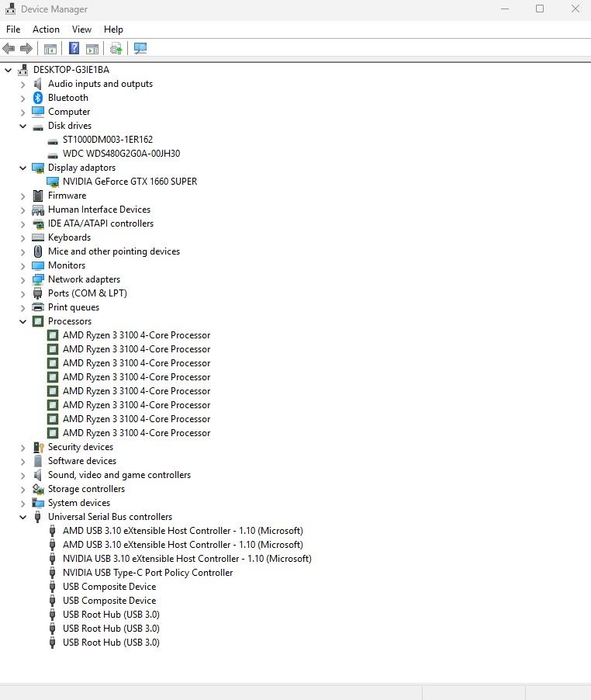Maximize the Device Manager window
Screen dimensions: 591x700
[540, 9]
